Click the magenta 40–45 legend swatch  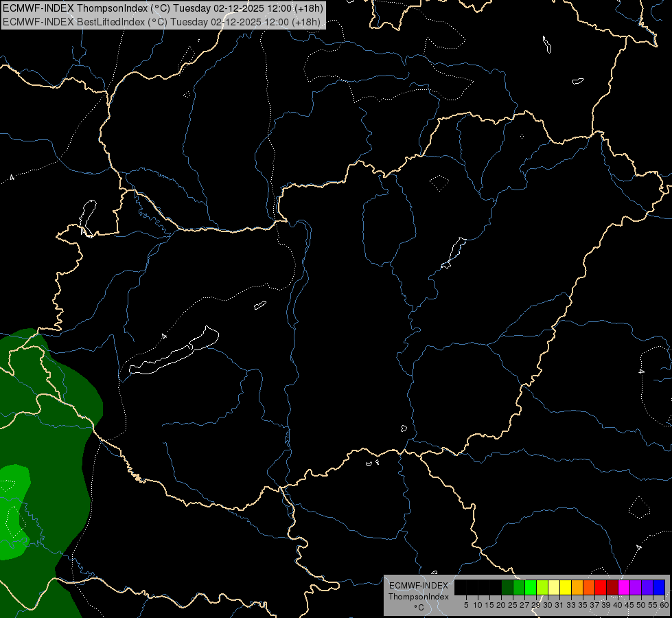click(x=624, y=587)
